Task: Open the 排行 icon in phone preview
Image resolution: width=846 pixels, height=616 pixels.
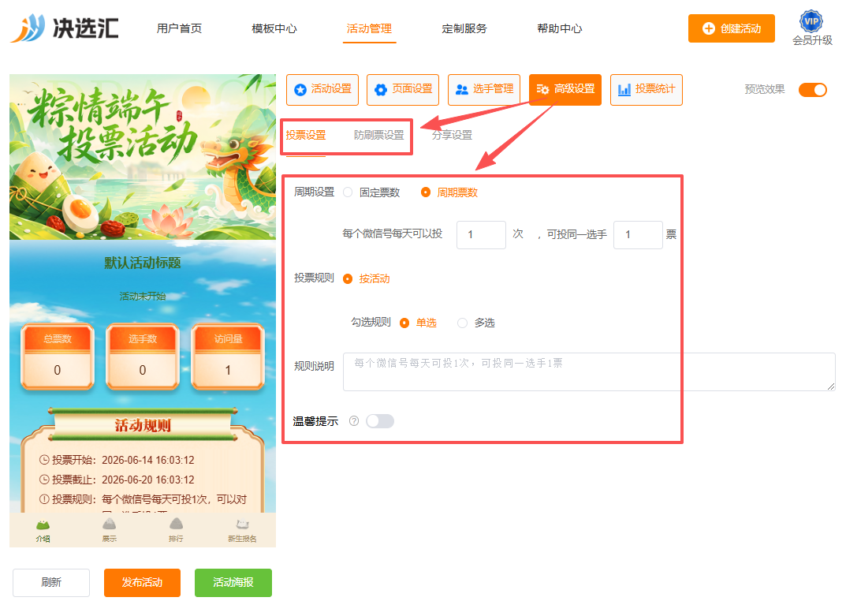Action: pos(176,524)
